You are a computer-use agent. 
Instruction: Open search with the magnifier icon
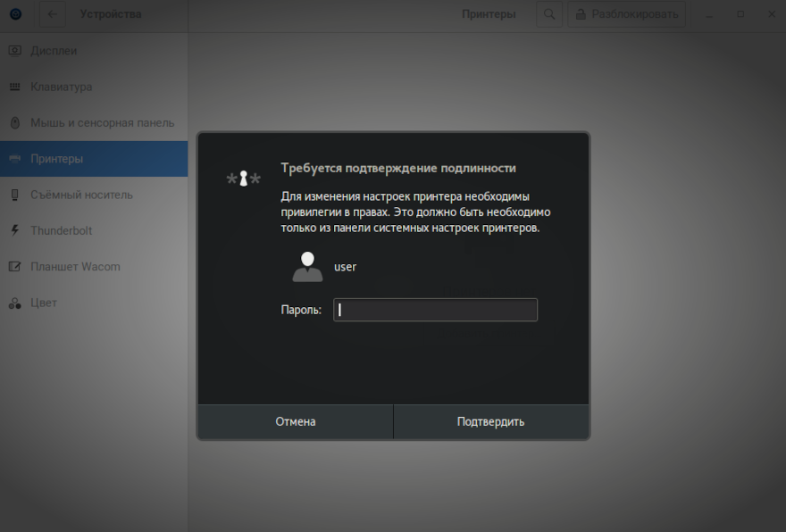pos(549,14)
